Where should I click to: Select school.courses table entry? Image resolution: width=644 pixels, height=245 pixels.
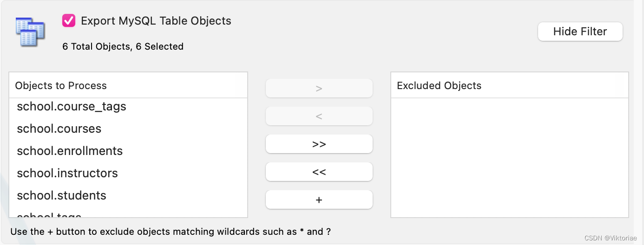pos(128,129)
